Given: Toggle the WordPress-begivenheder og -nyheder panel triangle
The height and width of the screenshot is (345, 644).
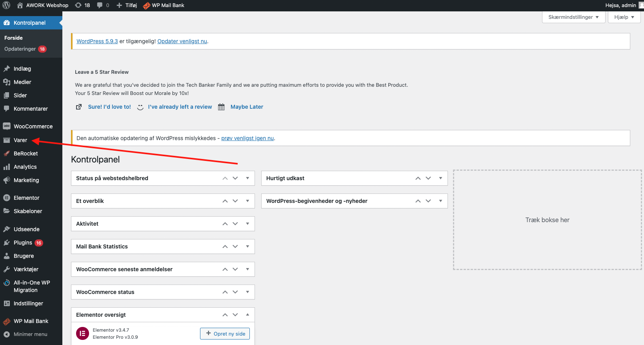Looking at the screenshot, I should (x=440, y=201).
